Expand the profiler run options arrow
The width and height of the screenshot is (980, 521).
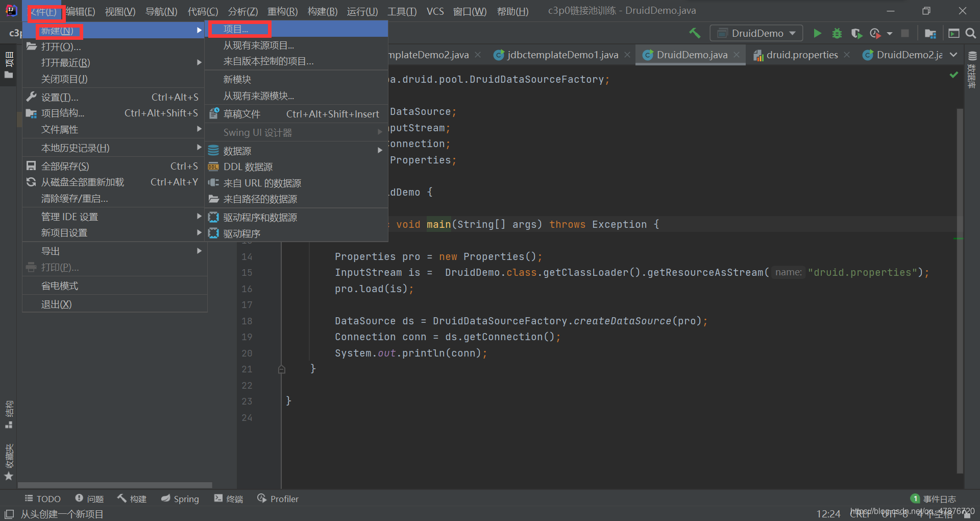890,33
